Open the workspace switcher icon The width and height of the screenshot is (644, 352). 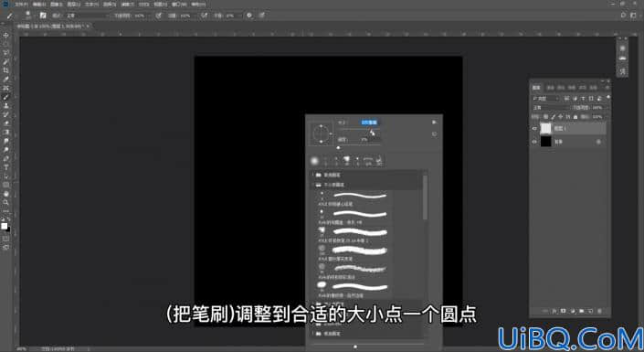point(633,16)
